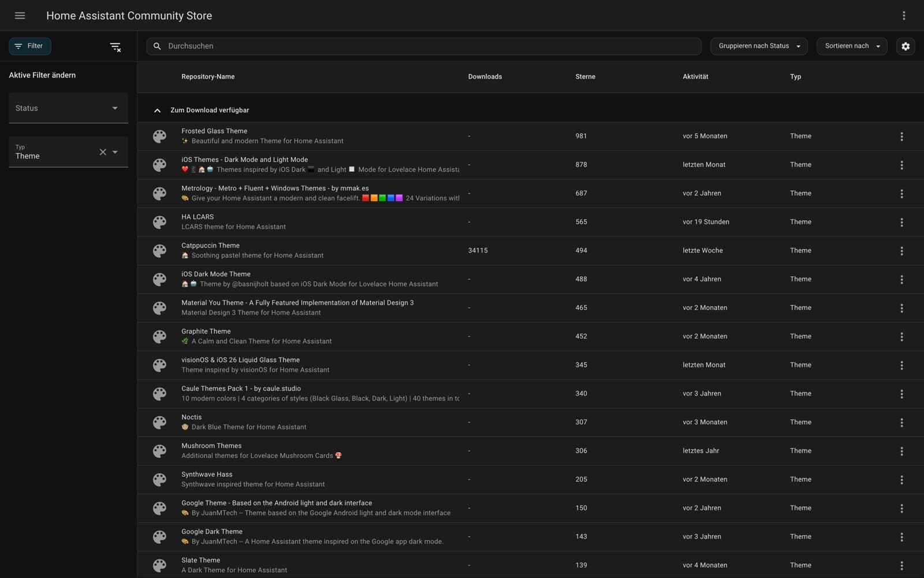Click palette icon of HA LCARS
The height and width of the screenshot is (578, 924).
point(159,222)
